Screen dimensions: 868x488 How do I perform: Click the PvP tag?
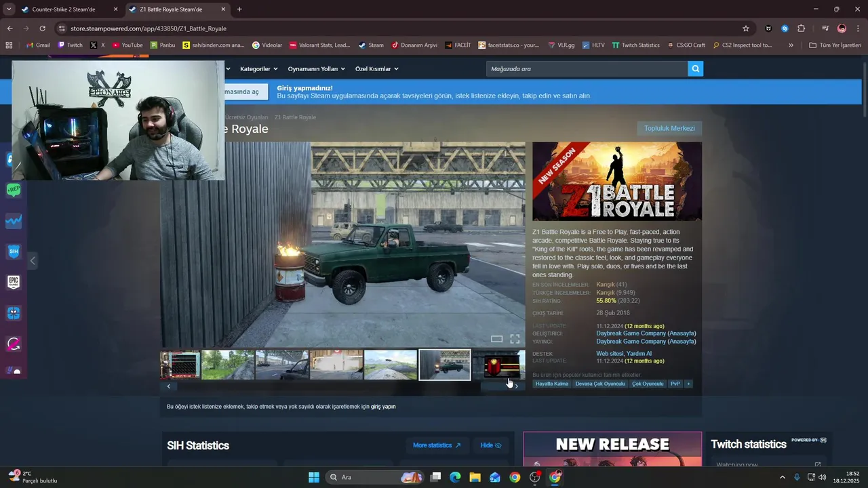(x=675, y=384)
